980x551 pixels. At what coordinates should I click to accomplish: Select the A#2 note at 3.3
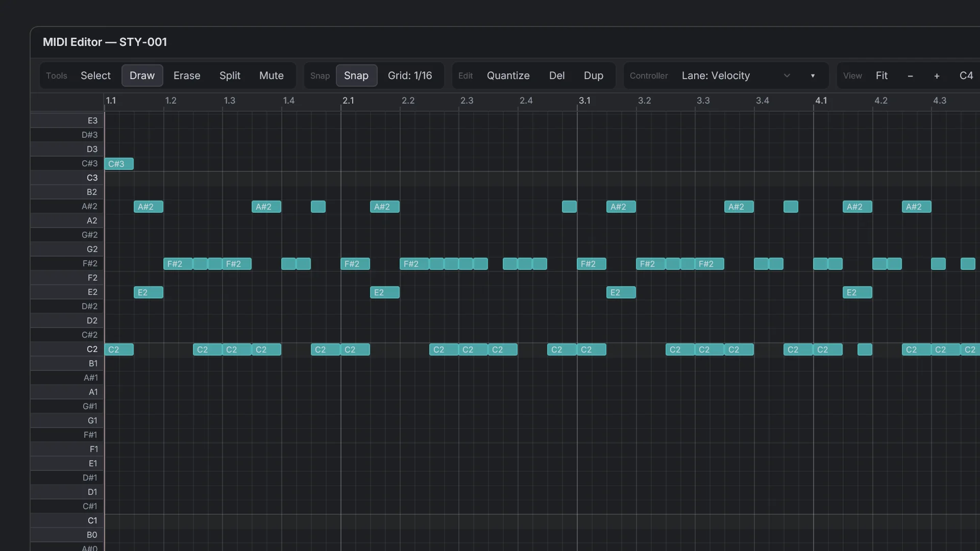tap(739, 207)
